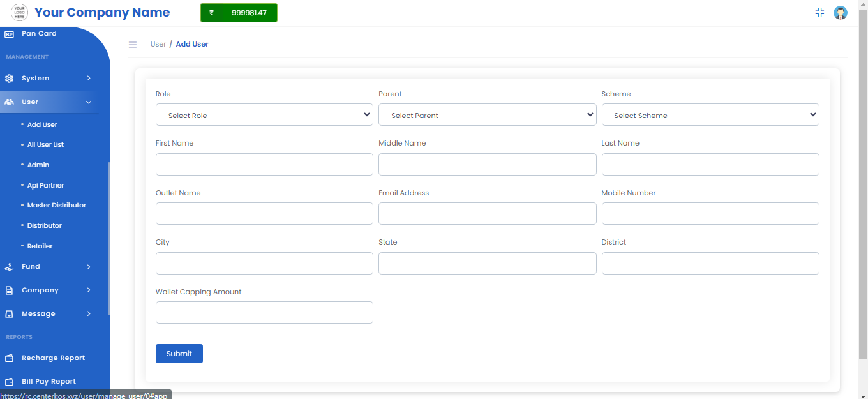This screenshot has width=868, height=399.
Task: Click the Message inbox icon in sidebar
Action: pos(9,314)
